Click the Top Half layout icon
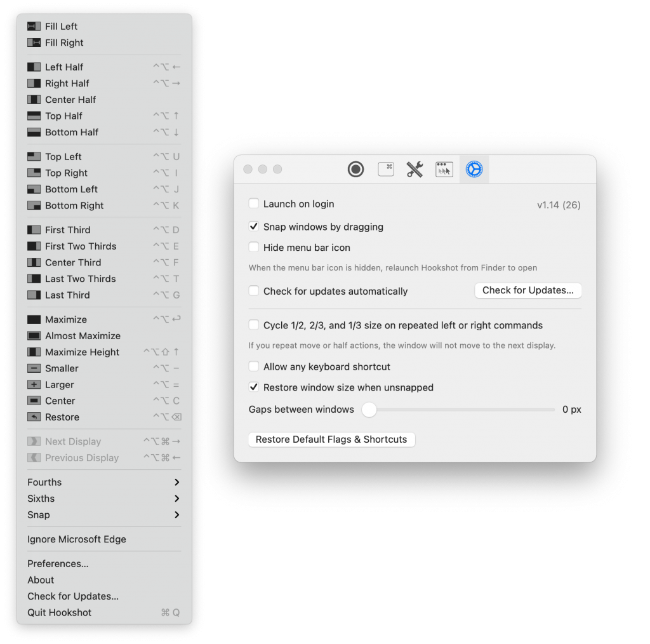 pyautogui.click(x=34, y=116)
